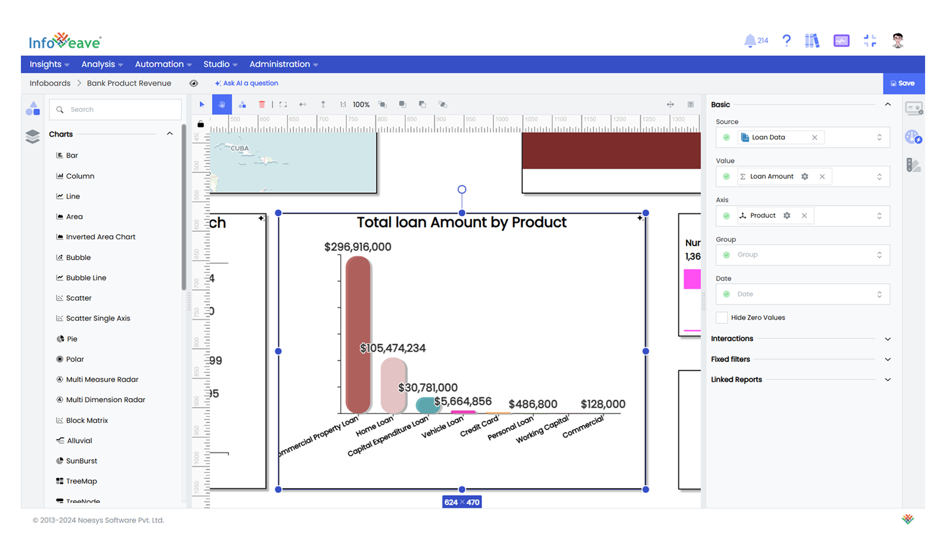This screenshot has width=946, height=560.
Task: Click the 1:1 zoom reset icon
Action: [343, 104]
